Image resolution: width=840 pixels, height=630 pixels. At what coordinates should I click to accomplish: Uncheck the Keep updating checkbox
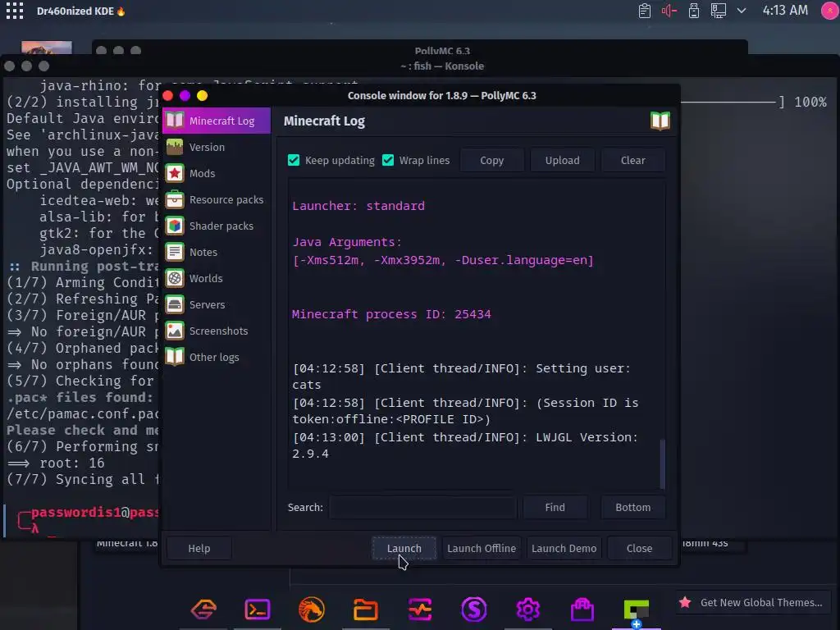[x=294, y=160]
